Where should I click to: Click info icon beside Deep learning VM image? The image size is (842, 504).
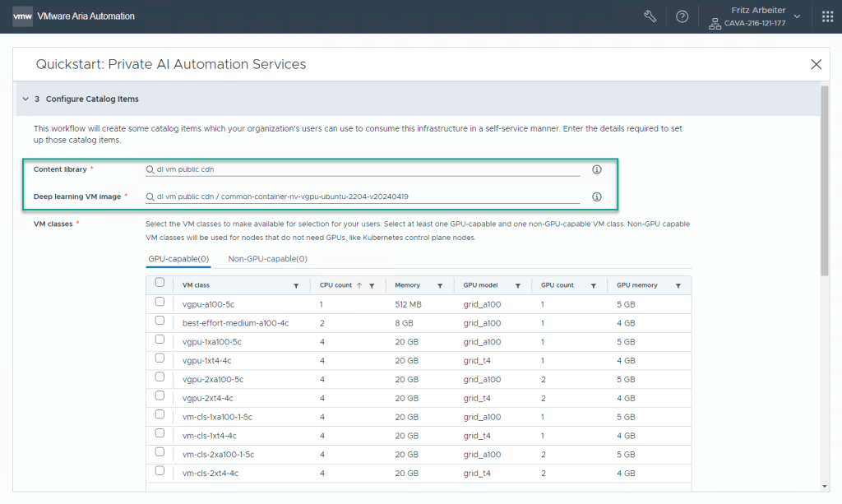pyautogui.click(x=597, y=197)
